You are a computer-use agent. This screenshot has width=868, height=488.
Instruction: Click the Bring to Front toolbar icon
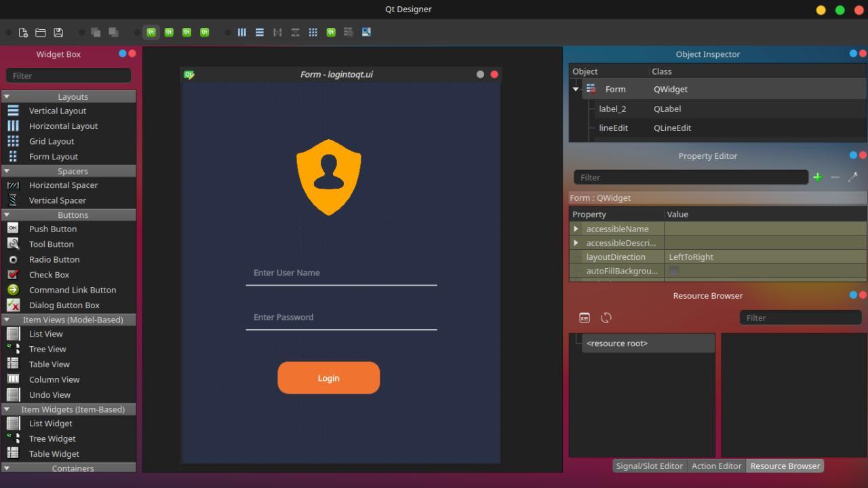point(113,32)
